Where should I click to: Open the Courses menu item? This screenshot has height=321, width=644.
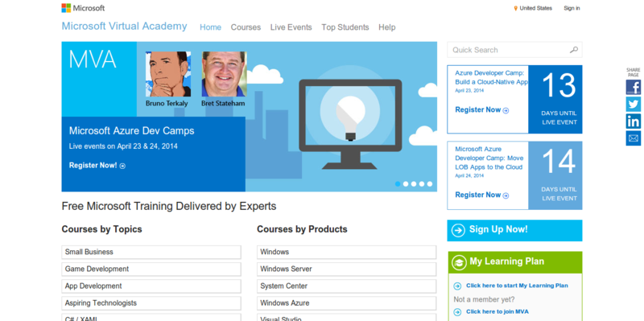(x=246, y=27)
